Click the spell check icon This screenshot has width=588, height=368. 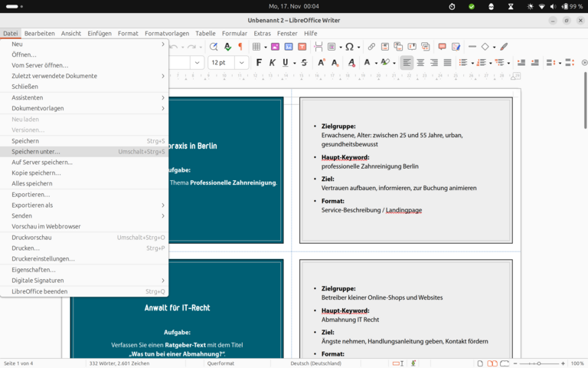pos(227,47)
